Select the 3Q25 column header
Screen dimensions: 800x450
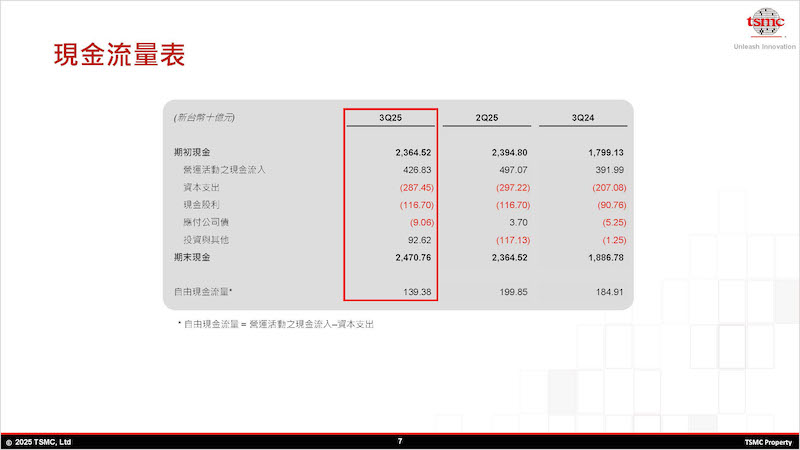(x=391, y=118)
